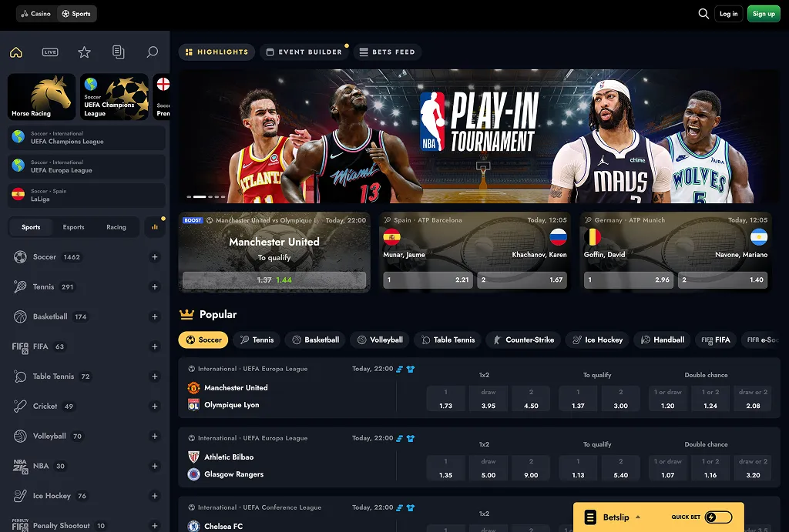Toggle the Quick Bet switch
The image size is (789, 532).
(718, 517)
